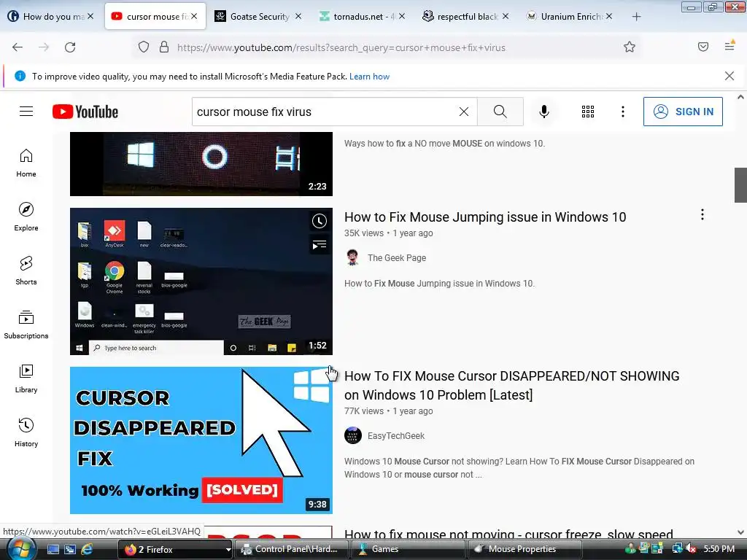Click the EasyTechGeek channel avatar
Viewport: 747px width, 560px height.
coord(353,435)
